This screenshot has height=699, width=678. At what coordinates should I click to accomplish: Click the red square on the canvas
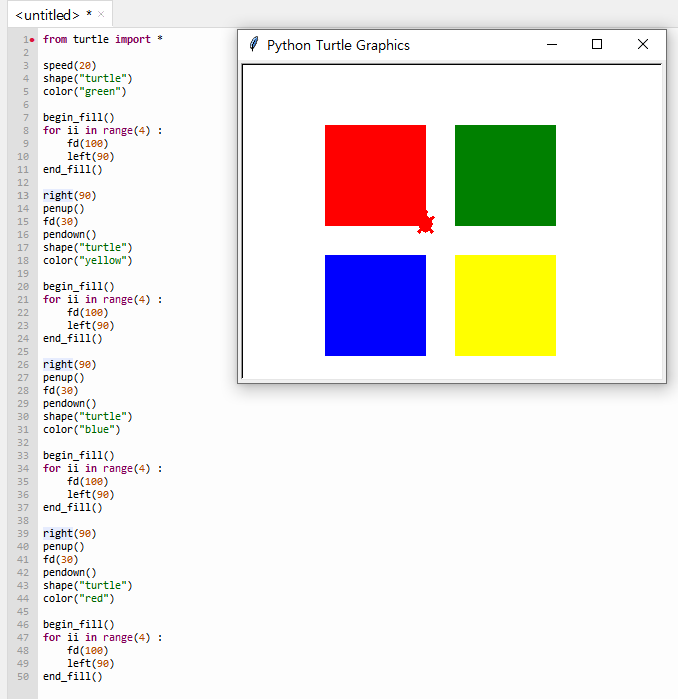(x=375, y=175)
